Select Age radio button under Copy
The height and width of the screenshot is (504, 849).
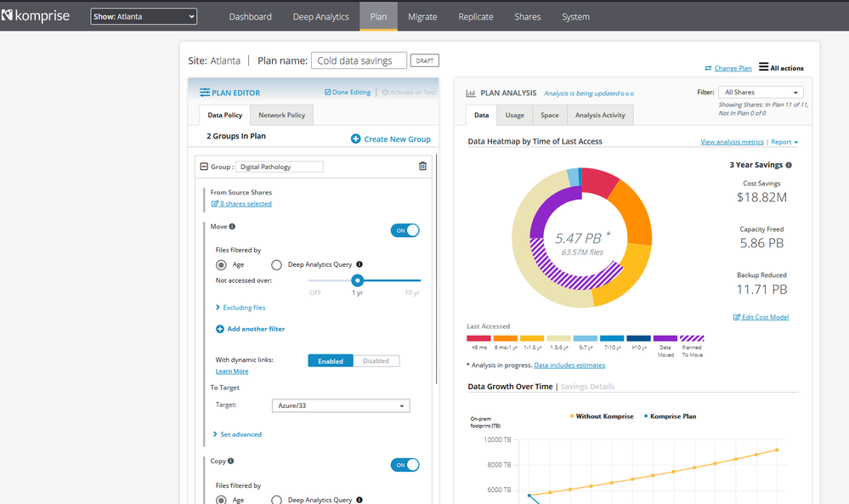tap(221, 500)
